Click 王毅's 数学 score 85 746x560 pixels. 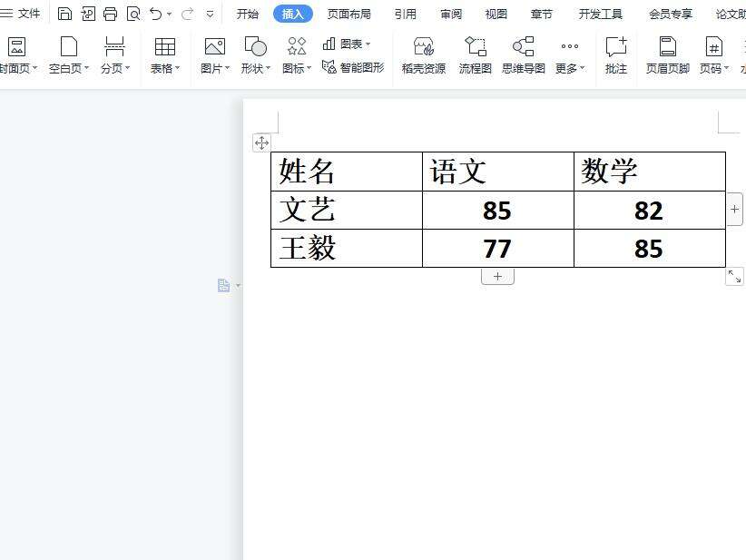pos(650,249)
